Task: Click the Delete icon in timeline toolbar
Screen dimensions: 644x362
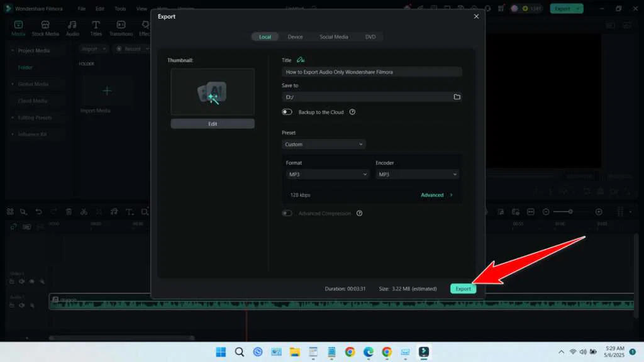Action: (69, 212)
